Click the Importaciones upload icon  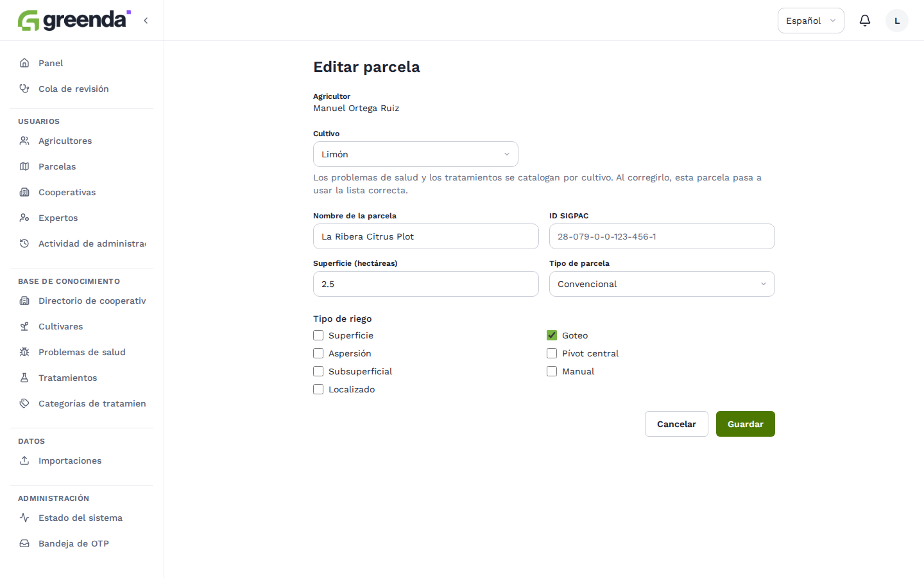tap(24, 460)
